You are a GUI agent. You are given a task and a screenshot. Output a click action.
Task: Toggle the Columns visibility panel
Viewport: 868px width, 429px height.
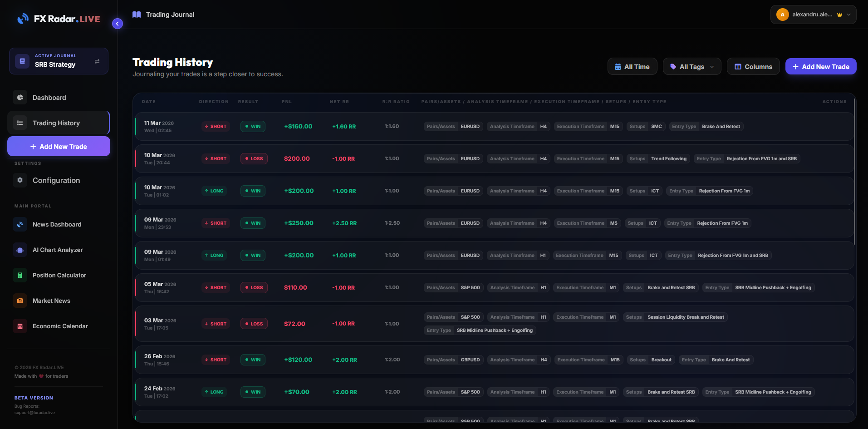(753, 66)
